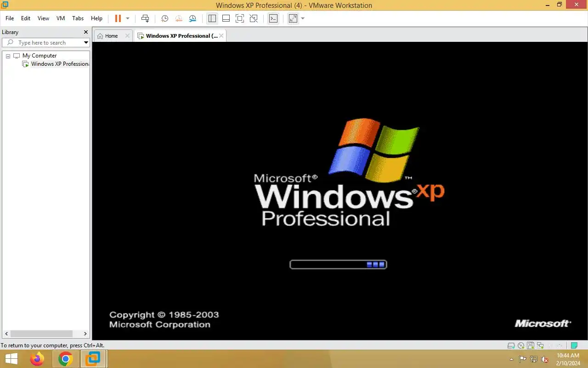The height and width of the screenshot is (368, 588).
Task: Toggle the library sidebar view
Action: coord(212,18)
